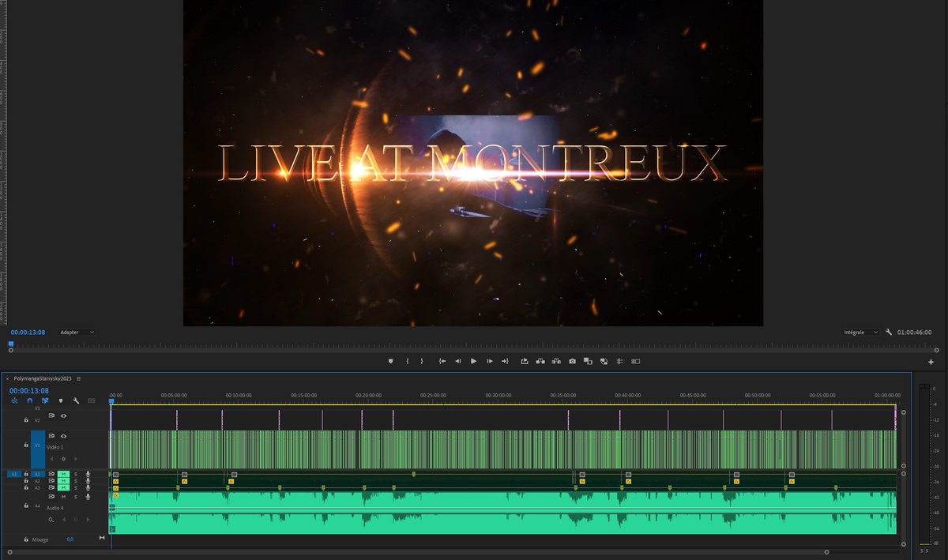The image size is (948, 560).
Task: Open program monitor settings wrench
Action: [x=889, y=333]
